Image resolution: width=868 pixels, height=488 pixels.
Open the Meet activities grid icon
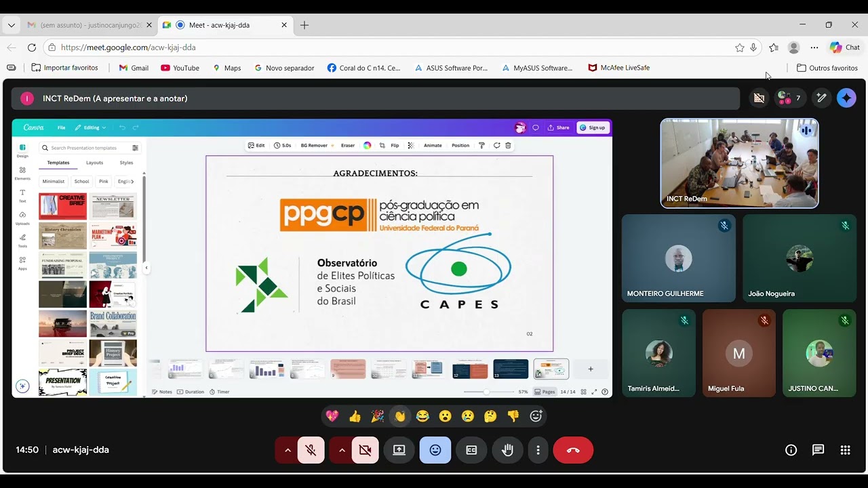point(845,450)
